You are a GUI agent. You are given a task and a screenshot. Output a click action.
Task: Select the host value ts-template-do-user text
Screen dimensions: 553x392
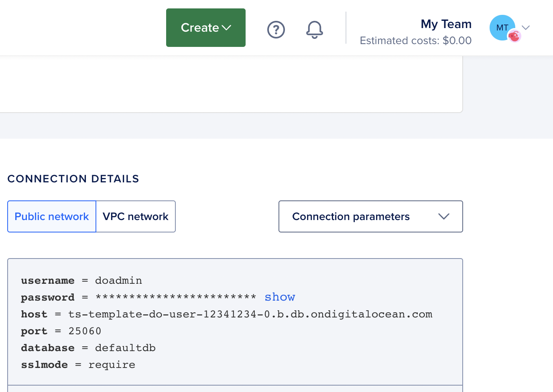(x=250, y=314)
